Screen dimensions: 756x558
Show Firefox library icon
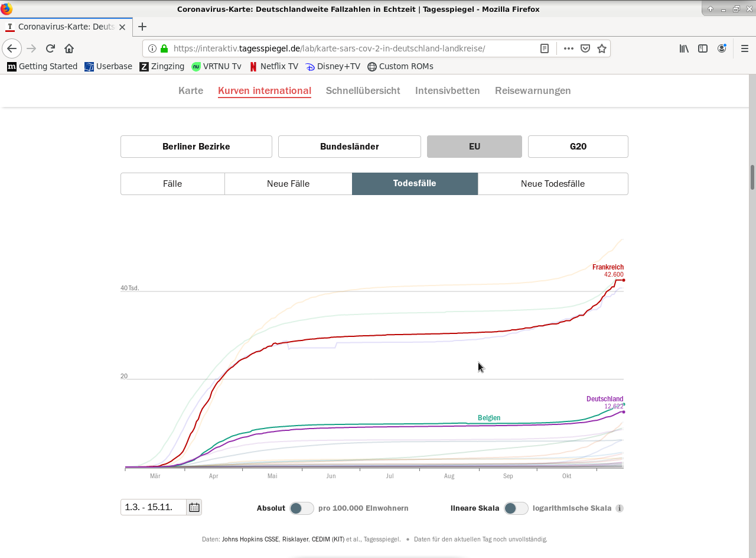click(x=684, y=48)
